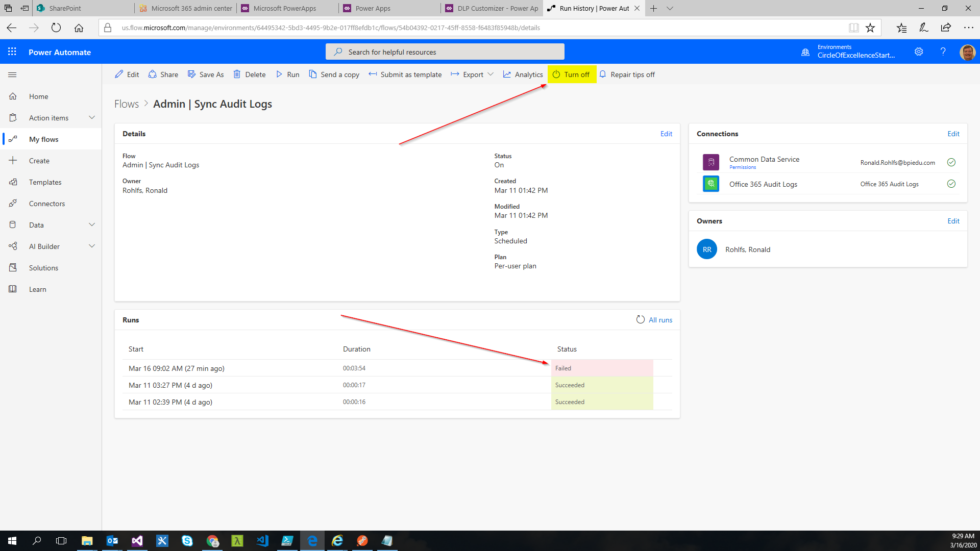980x551 pixels.
Task: Collapse the Action items section
Action: point(92,117)
